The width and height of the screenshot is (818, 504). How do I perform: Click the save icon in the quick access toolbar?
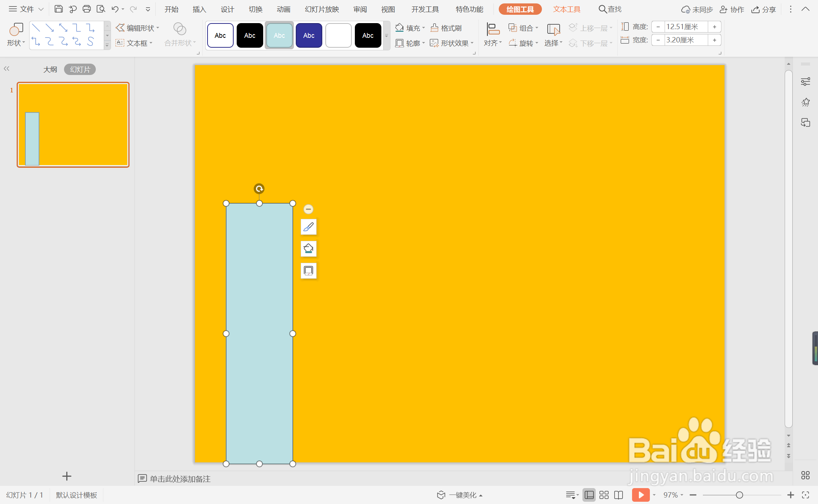click(58, 9)
